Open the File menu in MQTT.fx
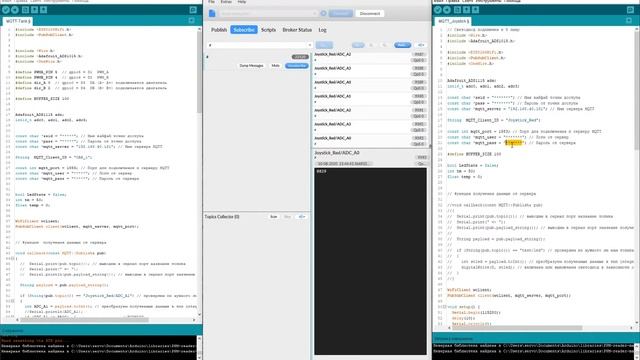The height and width of the screenshot is (360, 640). [211, 2]
